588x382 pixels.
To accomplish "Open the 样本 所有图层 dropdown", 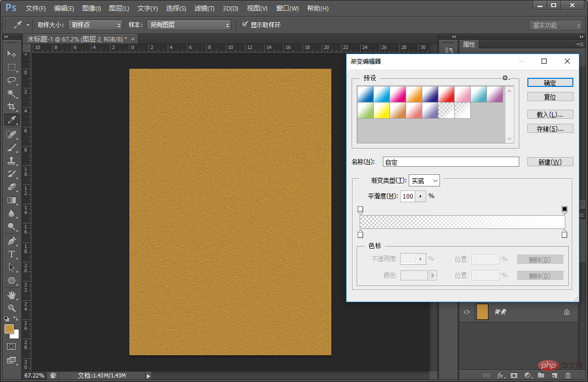I will pyautogui.click(x=188, y=25).
